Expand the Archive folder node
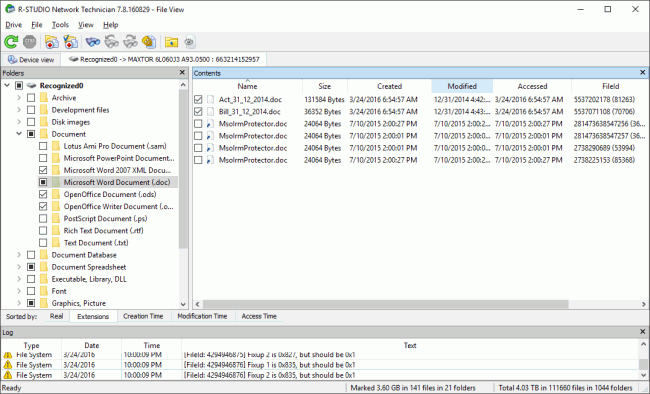The width and height of the screenshot is (650, 394). point(19,98)
